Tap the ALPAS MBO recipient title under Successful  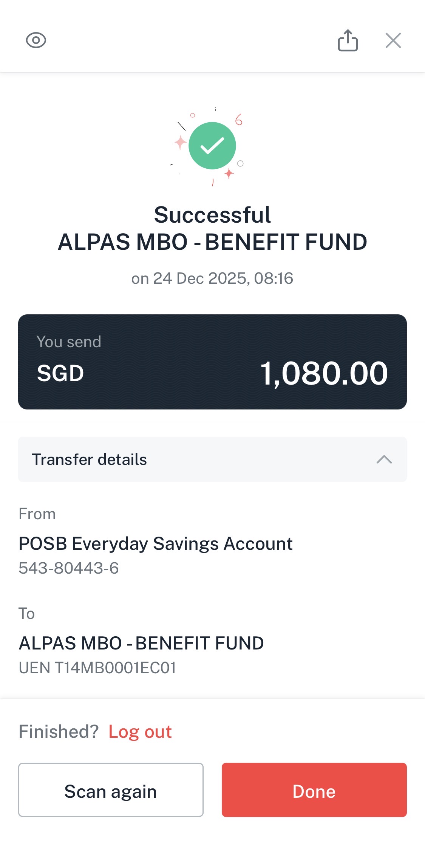212,242
